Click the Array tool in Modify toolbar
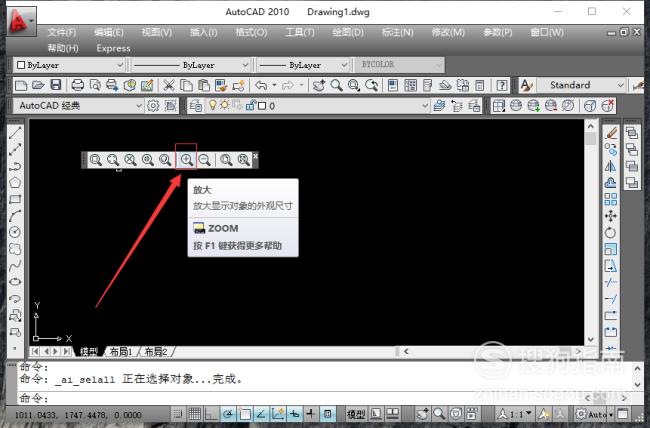The image size is (650, 428). [611, 199]
